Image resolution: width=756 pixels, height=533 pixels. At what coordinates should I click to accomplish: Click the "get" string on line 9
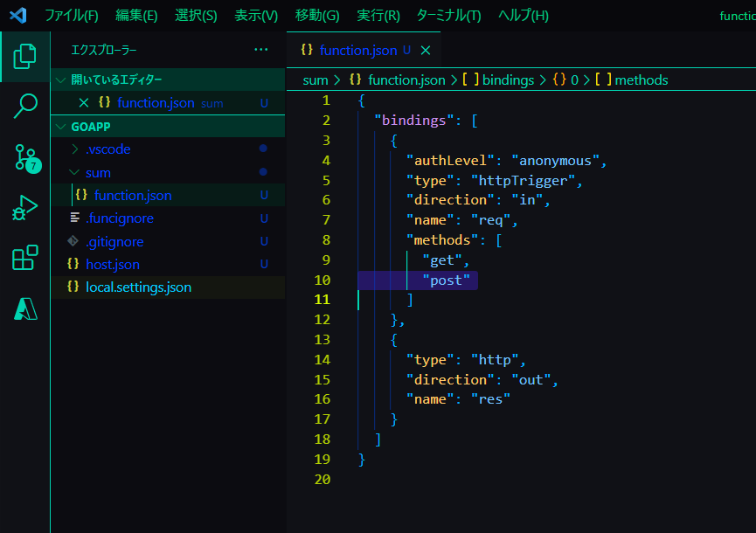coord(442,260)
